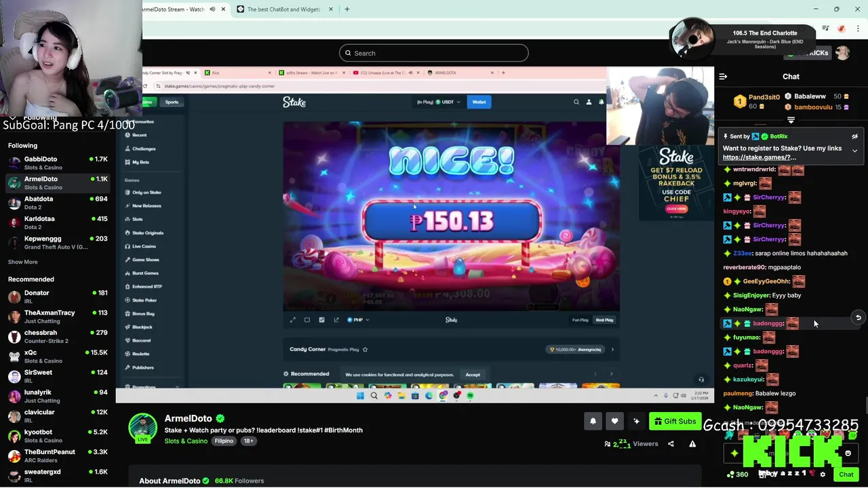Image resolution: width=868 pixels, height=488 pixels.
Task: Open Live Casino in Stake sidebar
Action: (144, 246)
